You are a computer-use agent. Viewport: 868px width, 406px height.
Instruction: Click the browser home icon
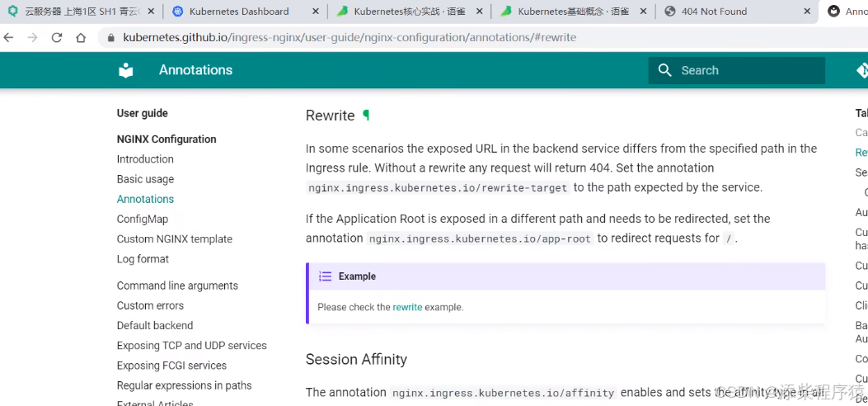tap(81, 38)
